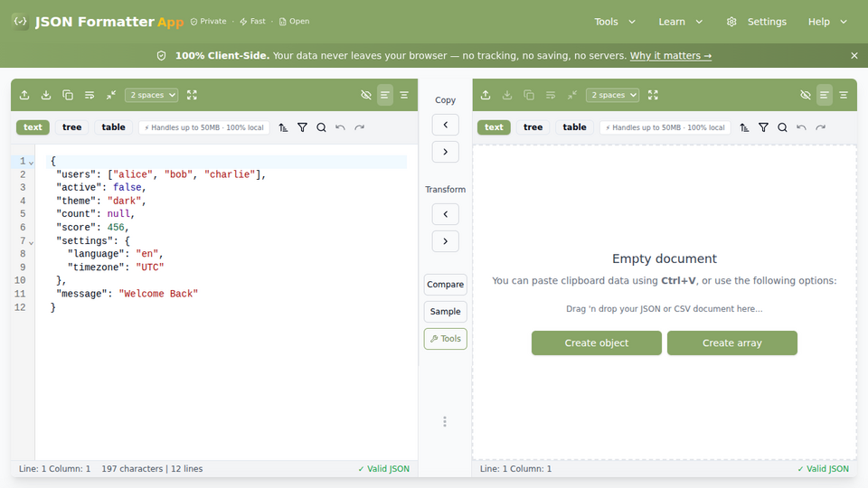The width and height of the screenshot is (868, 488).
Task: Toggle right editor left-aligned layout button
Action: click(825, 95)
